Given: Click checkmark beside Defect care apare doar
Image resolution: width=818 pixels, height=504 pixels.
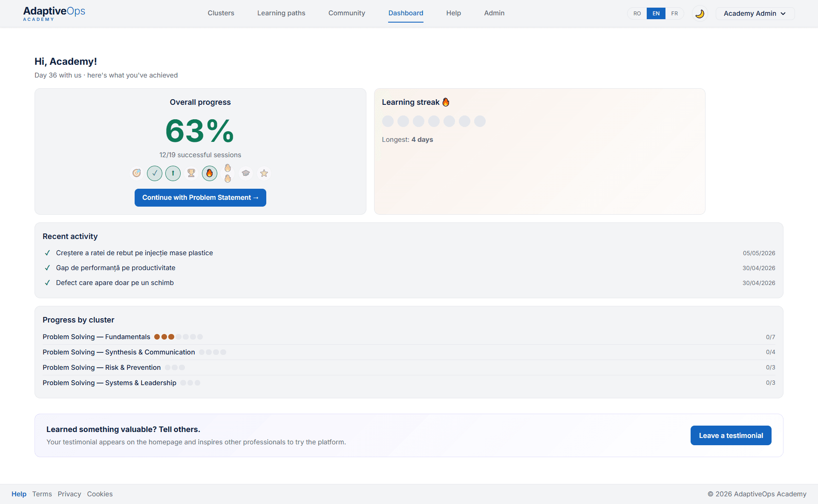Looking at the screenshot, I should click(x=47, y=283).
